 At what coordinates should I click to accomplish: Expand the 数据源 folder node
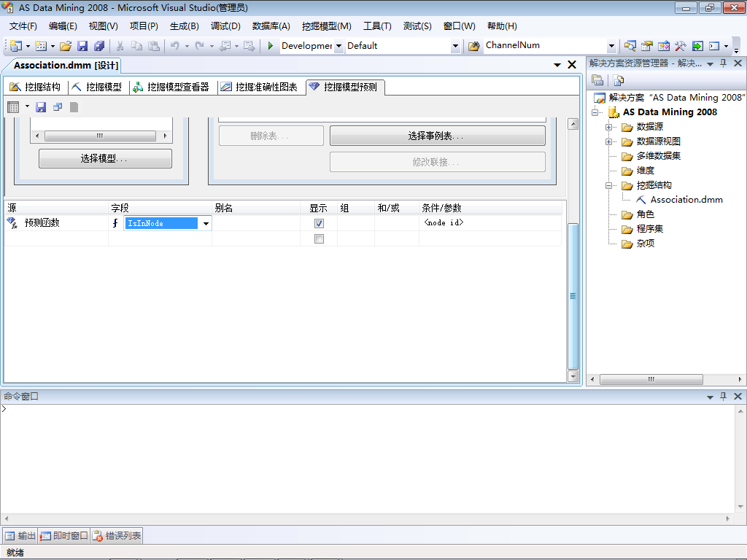coord(608,127)
